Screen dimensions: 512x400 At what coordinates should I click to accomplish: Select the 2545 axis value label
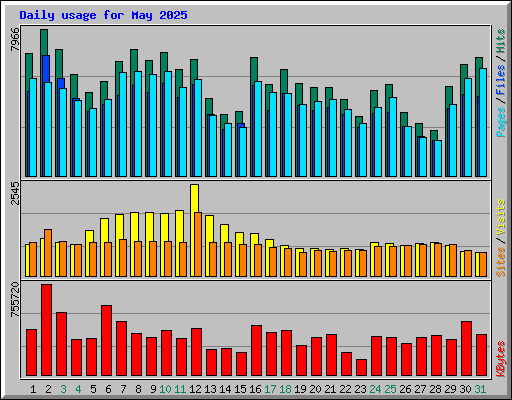pyautogui.click(x=15, y=193)
